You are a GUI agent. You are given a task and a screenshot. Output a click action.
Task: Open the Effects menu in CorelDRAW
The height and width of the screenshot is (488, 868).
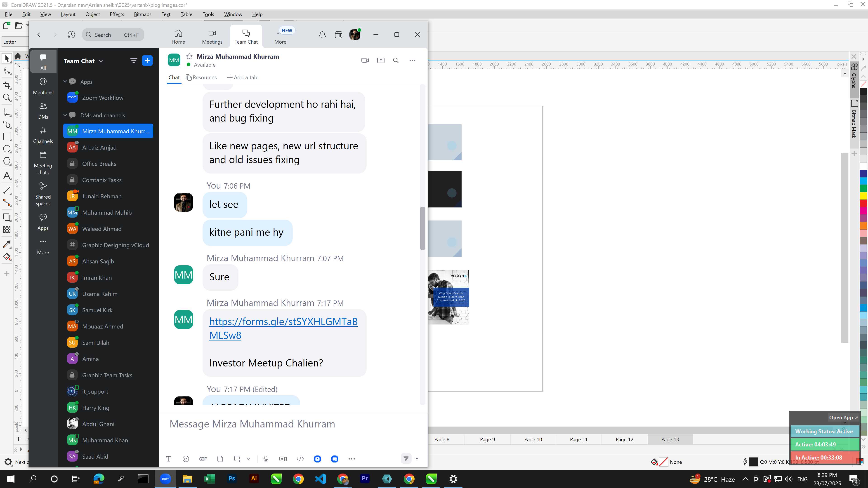117,14
